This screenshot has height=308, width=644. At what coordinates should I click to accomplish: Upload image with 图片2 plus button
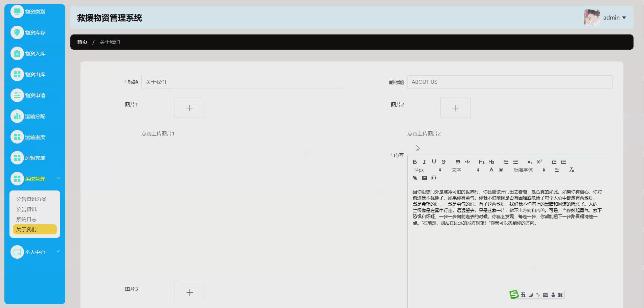click(x=456, y=108)
